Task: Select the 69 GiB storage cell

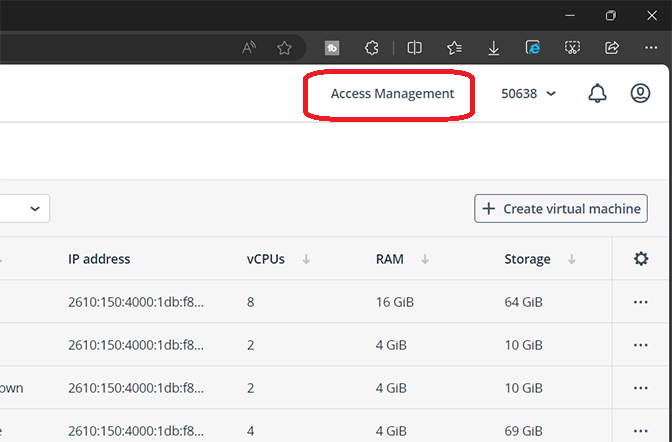Action: pyautogui.click(x=523, y=431)
